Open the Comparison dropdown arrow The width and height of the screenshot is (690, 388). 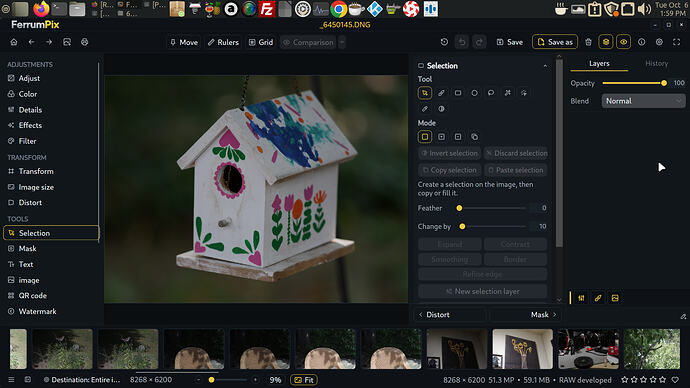coord(342,42)
